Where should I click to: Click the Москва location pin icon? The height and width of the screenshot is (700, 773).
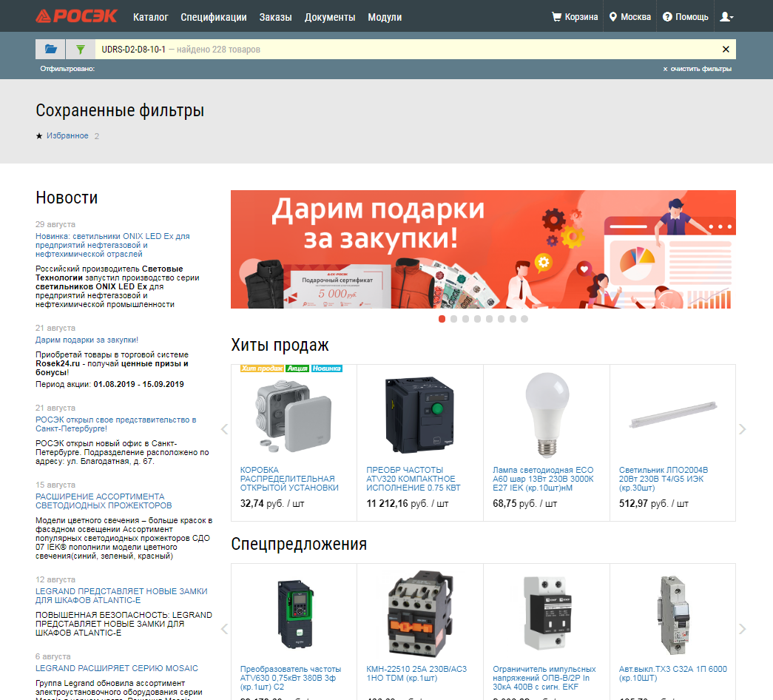click(x=612, y=17)
